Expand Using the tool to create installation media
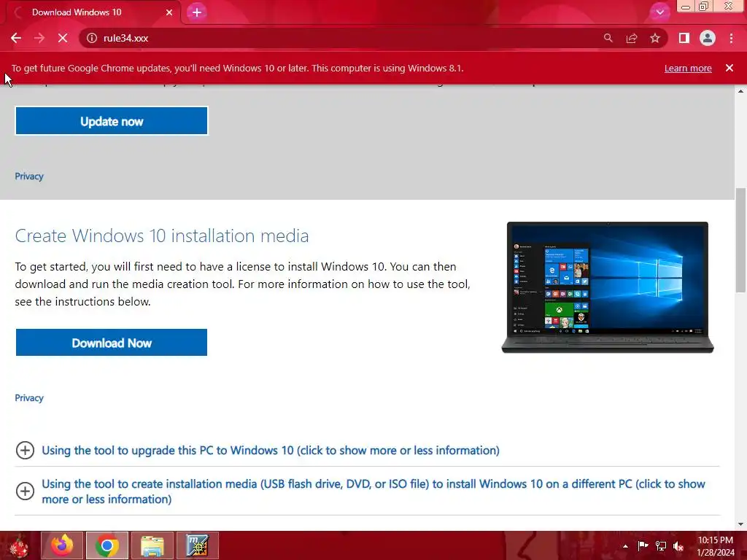 coord(373,491)
